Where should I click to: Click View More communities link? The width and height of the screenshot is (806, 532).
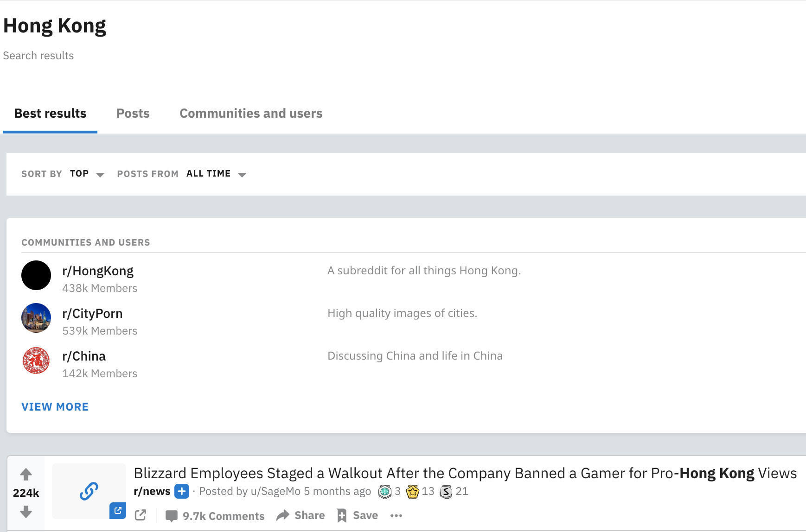55,407
